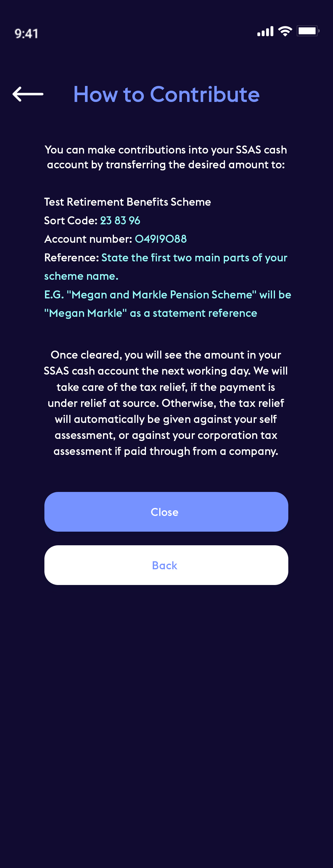Tap the back arrow icon
333x868 pixels.
tap(28, 94)
